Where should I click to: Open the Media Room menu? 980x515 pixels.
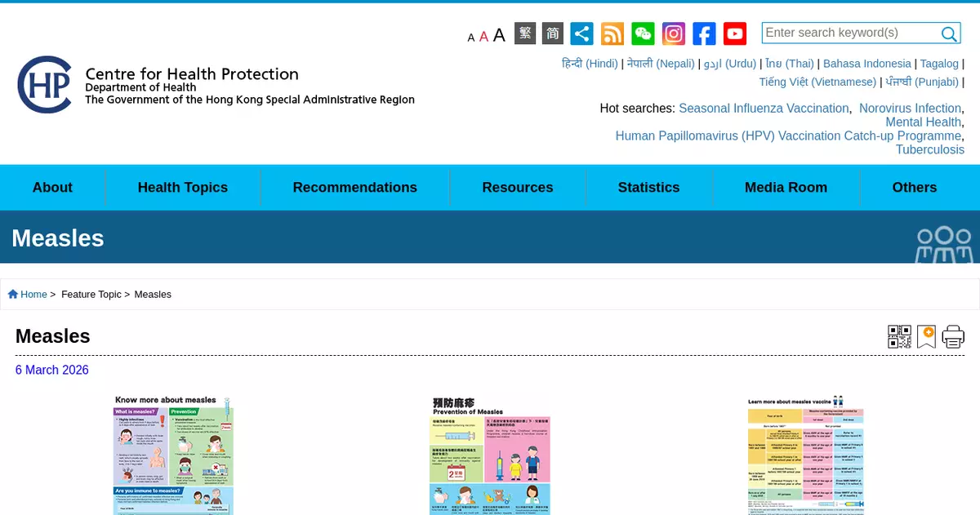tap(786, 188)
